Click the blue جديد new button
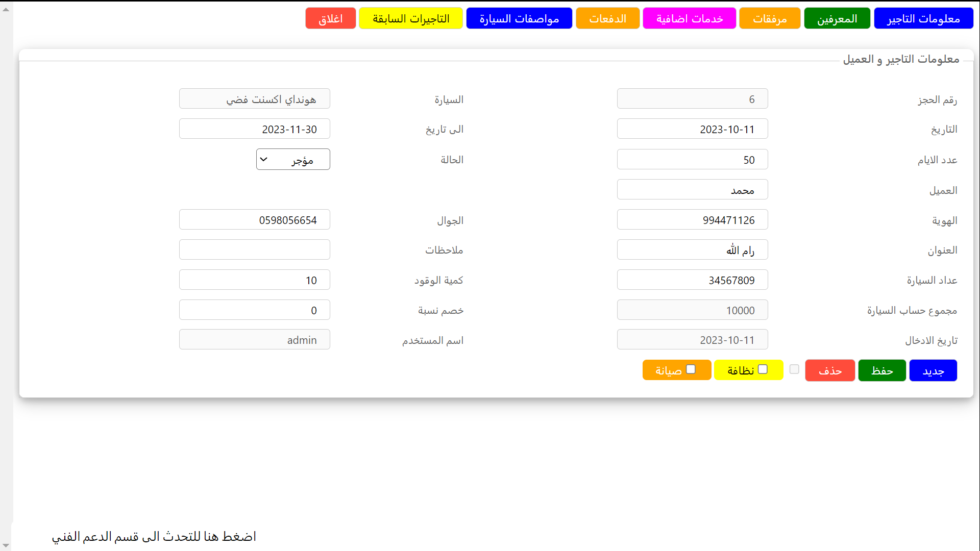Image resolution: width=980 pixels, height=551 pixels. [x=933, y=371]
